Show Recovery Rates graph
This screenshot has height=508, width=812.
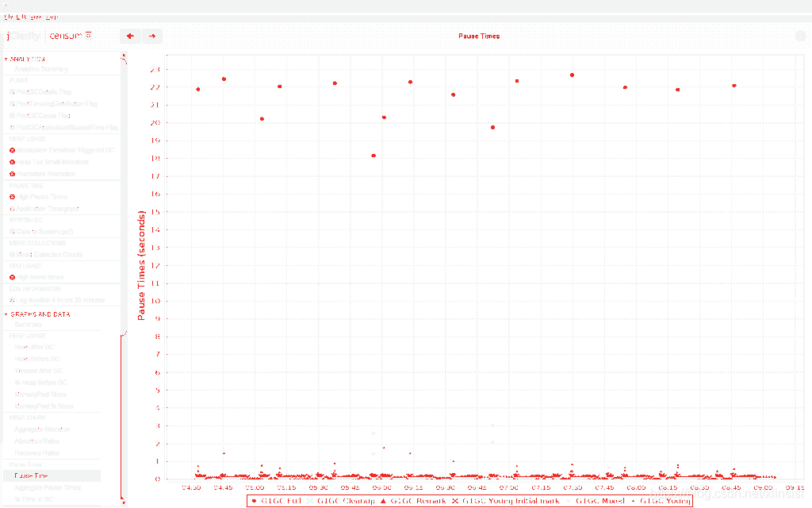tap(36, 453)
